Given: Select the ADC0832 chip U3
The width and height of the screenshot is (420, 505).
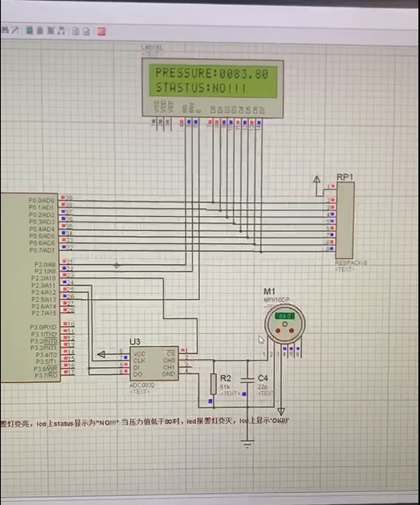Looking at the screenshot, I should 154,364.
